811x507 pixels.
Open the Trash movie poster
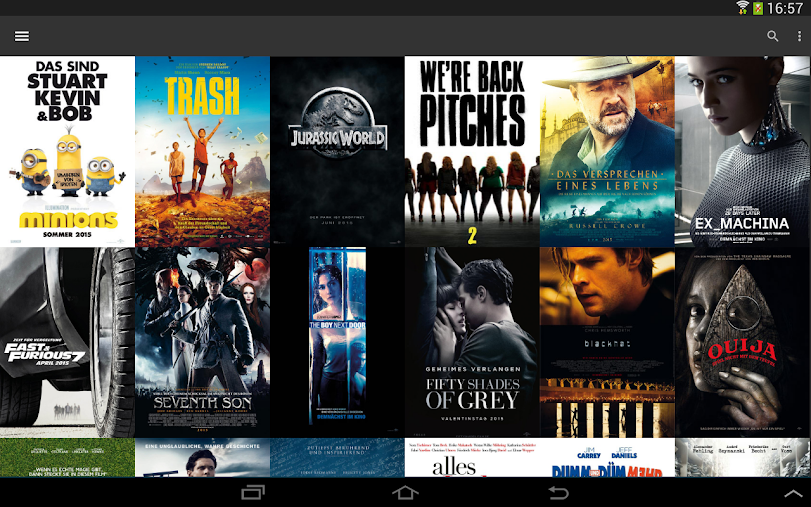tap(202, 152)
